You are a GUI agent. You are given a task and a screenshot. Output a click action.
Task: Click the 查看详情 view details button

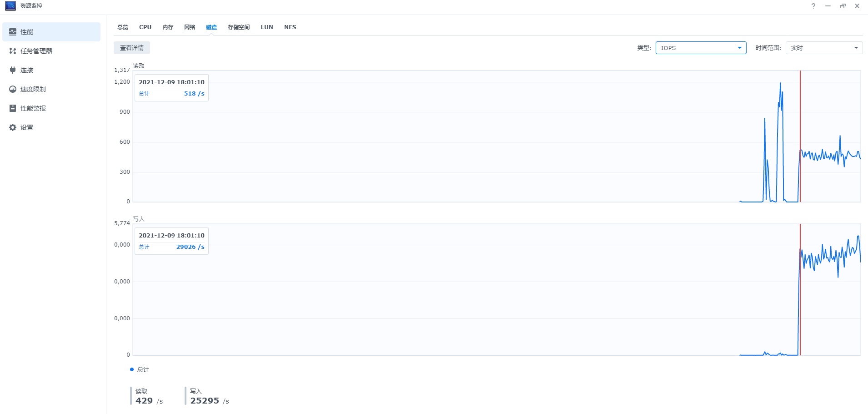click(x=132, y=48)
